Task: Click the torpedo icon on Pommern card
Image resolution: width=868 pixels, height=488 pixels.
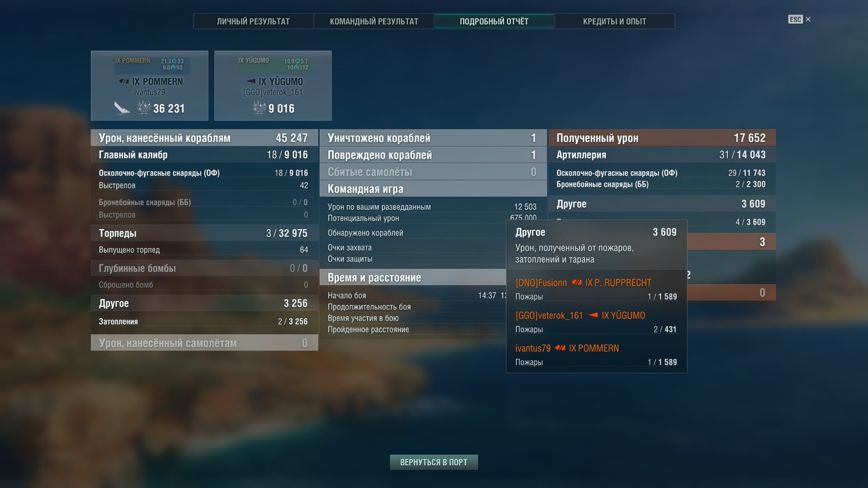Action: pyautogui.click(x=122, y=108)
